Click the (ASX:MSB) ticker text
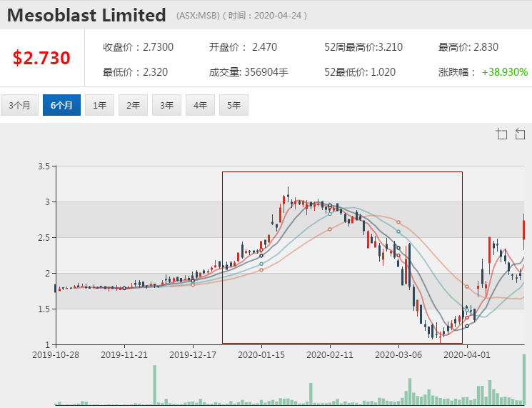 pyautogui.click(x=198, y=16)
